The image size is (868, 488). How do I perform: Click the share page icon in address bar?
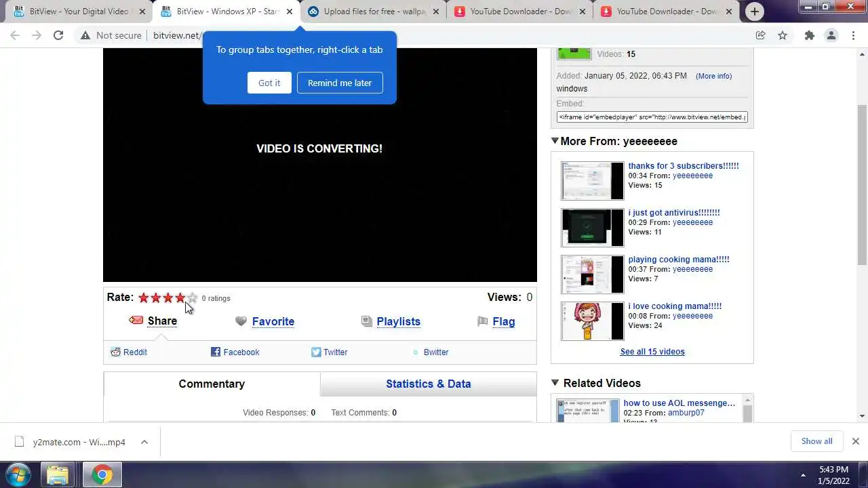click(761, 35)
